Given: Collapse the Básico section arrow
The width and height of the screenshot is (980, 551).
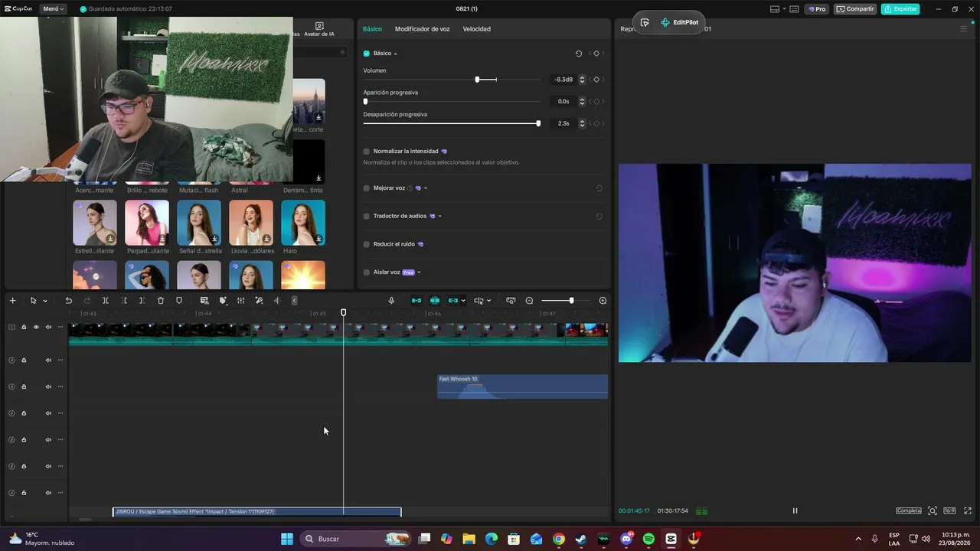Looking at the screenshot, I should (396, 54).
